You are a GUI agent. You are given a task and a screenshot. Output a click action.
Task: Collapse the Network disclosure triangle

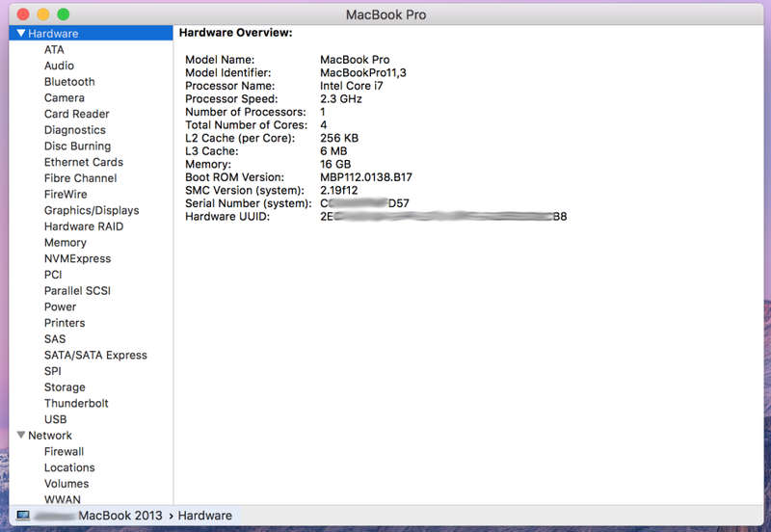[x=20, y=435]
